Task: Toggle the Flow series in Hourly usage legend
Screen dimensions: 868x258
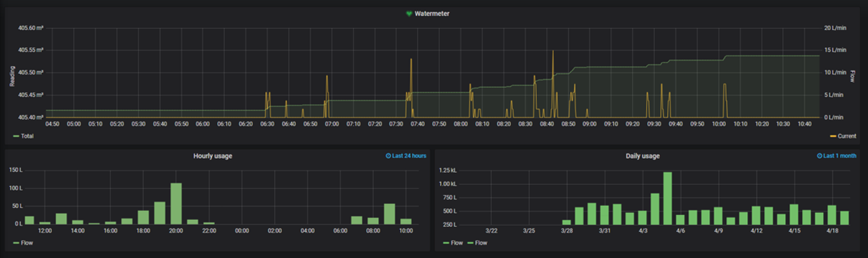Action: click(x=27, y=243)
